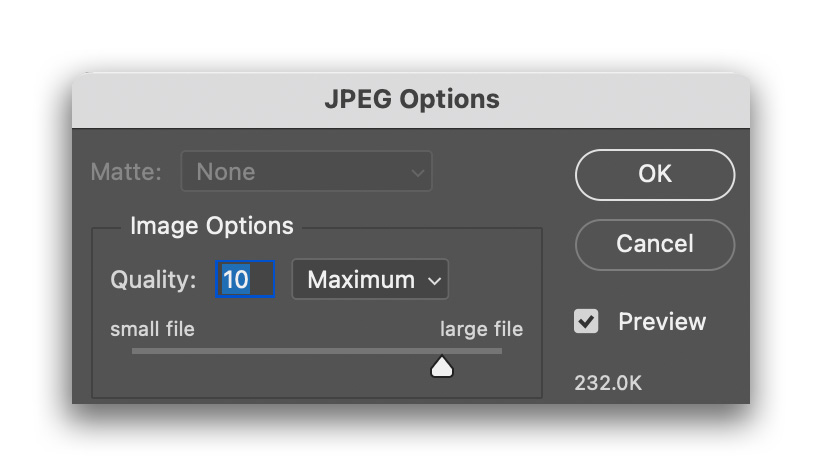The width and height of the screenshot is (822, 476).
Task: Click the slider track's far right end
Action: [498, 351]
